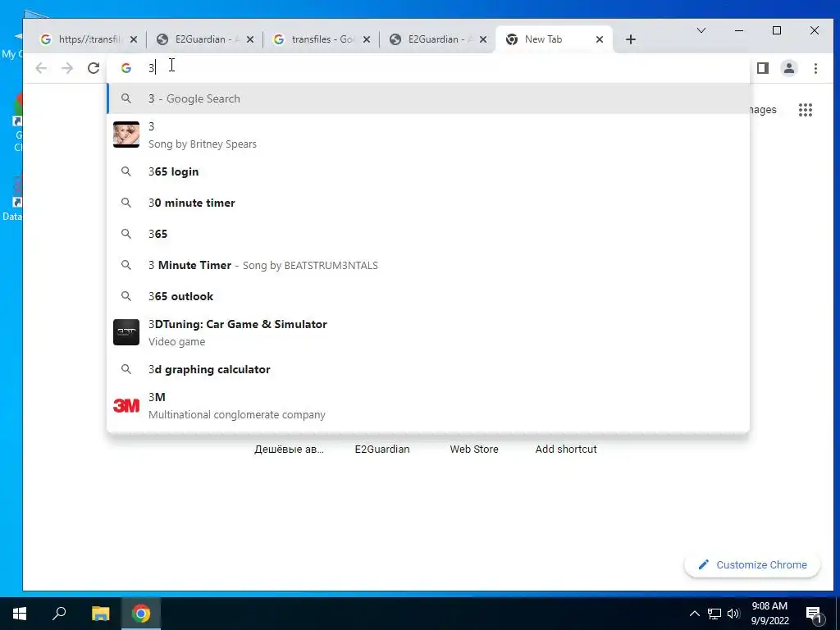Close the transfiles - Google tab
Viewport: 840px width, 630px height.
367,39
